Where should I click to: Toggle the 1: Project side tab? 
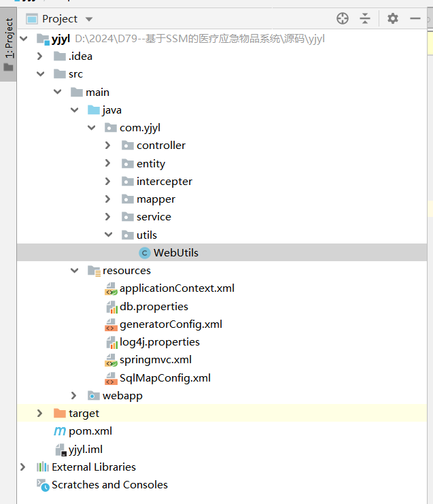click(x=9, y=41)
